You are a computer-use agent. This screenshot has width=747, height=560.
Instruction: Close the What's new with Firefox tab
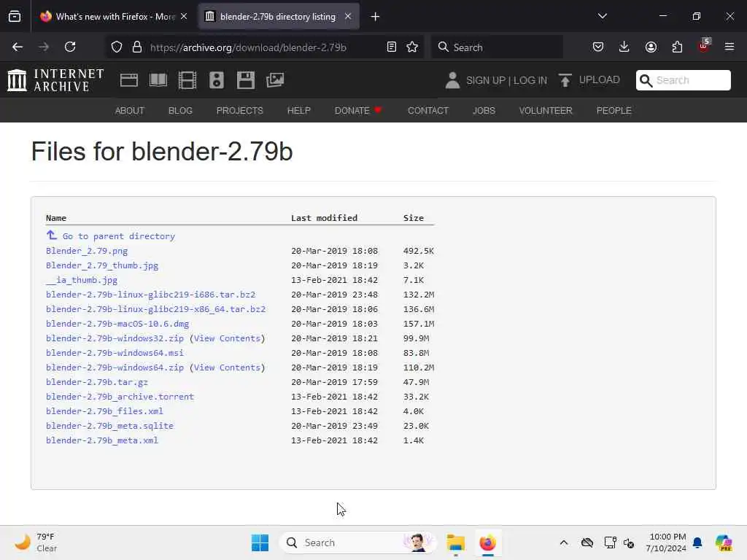coord(184,16)
